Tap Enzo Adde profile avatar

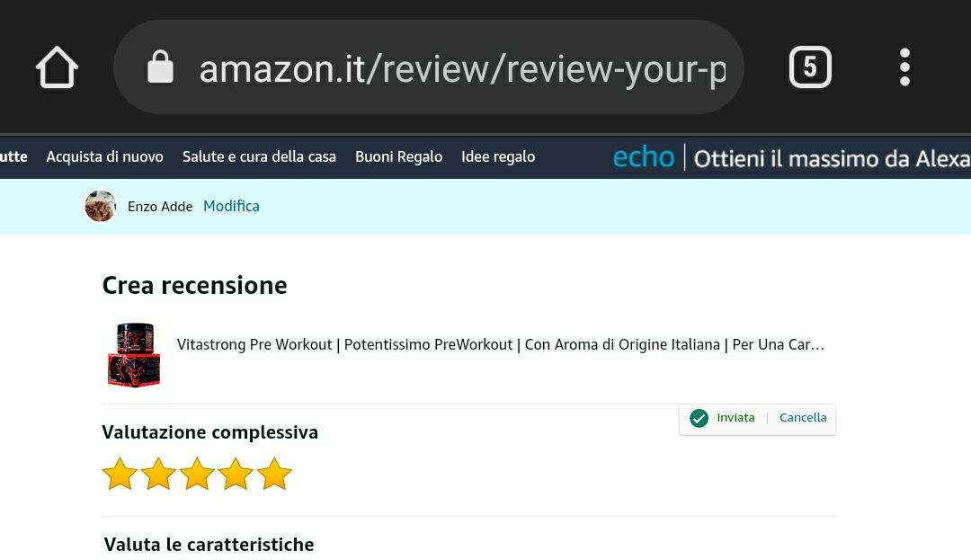(x=101, y=206)
